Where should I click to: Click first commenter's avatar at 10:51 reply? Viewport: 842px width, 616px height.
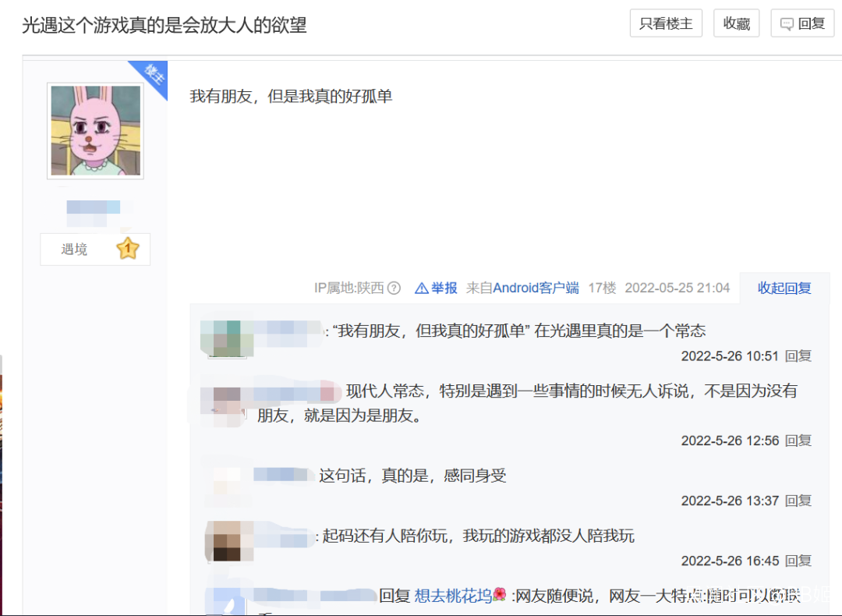pyautogui.click(x=227, y=338)
